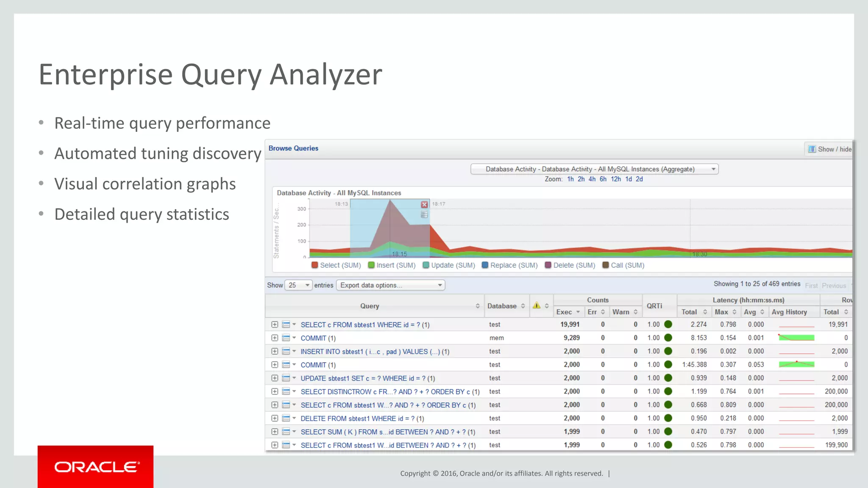Click the DELETE FROM row action icon

286,419
